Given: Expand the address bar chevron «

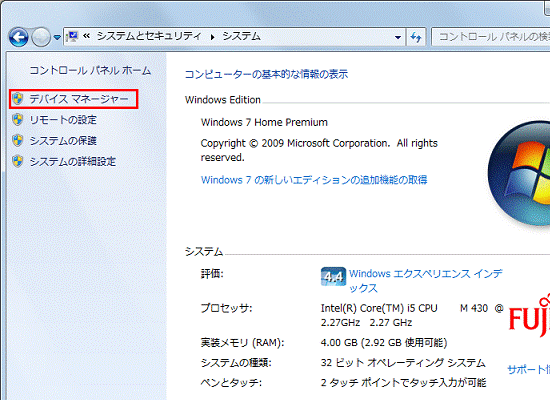Looking at the screenshot, I should pyautogui.click(x=87, y=36).
